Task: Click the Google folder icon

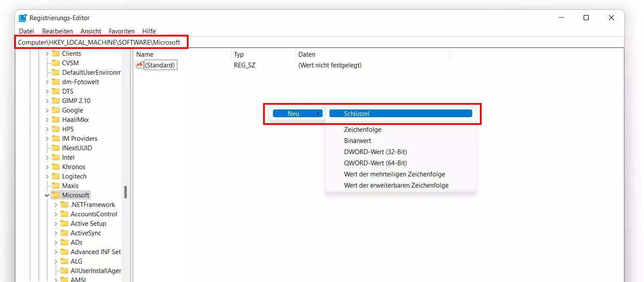Action: pyautogui.click(x=56, y=110)
